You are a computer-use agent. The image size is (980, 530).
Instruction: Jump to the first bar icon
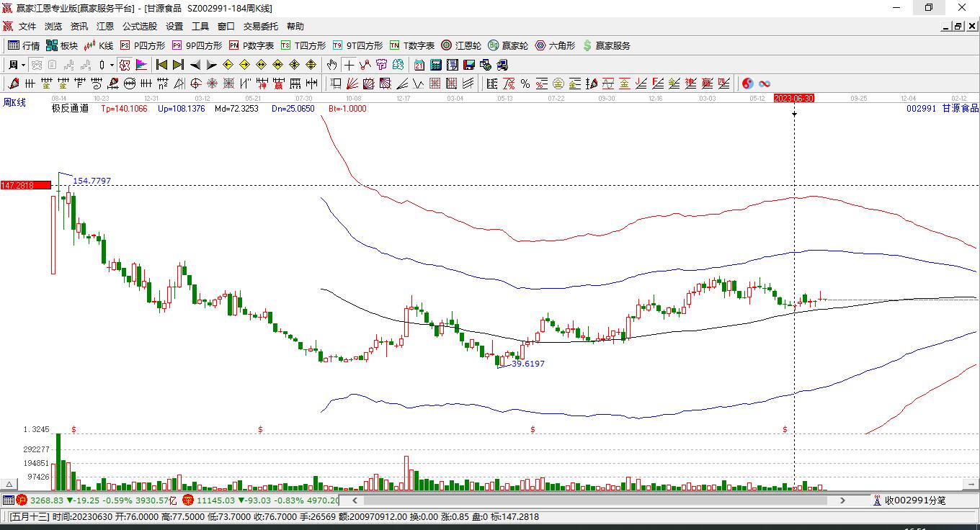[x=161, y=65]
